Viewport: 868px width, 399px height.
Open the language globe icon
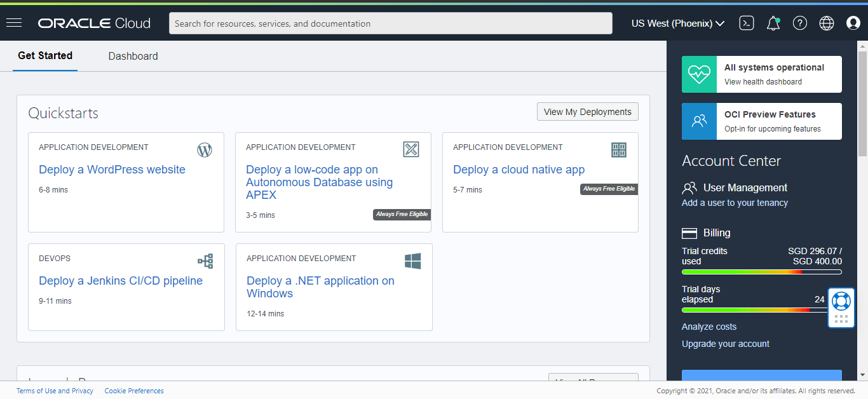tap(827, 24)
